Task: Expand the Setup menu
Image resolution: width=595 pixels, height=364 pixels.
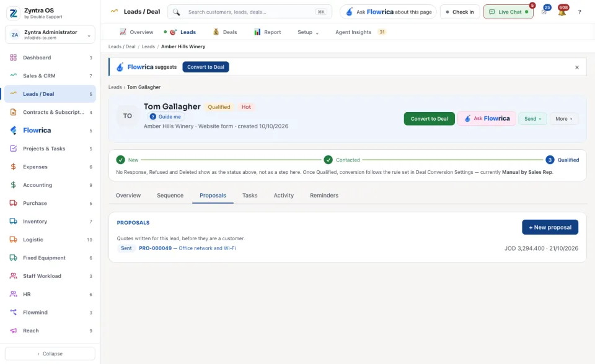Action: click(308, 32)
